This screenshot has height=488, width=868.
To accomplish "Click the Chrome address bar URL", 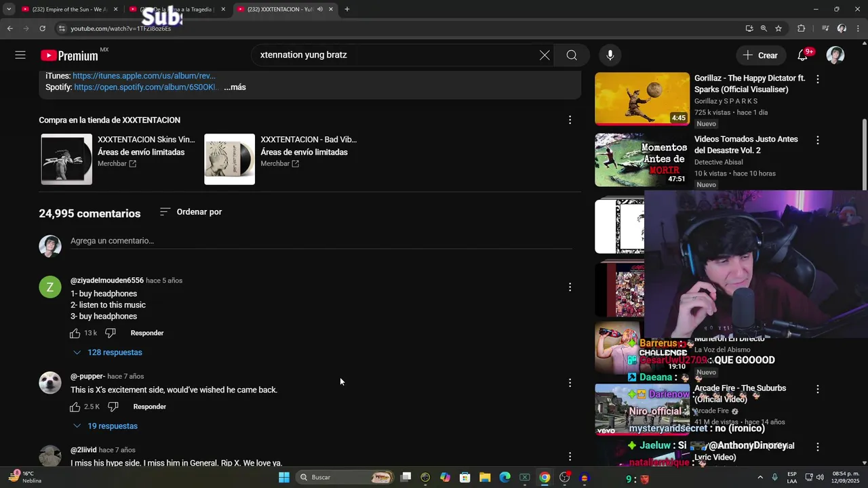I will click(121, 28).
